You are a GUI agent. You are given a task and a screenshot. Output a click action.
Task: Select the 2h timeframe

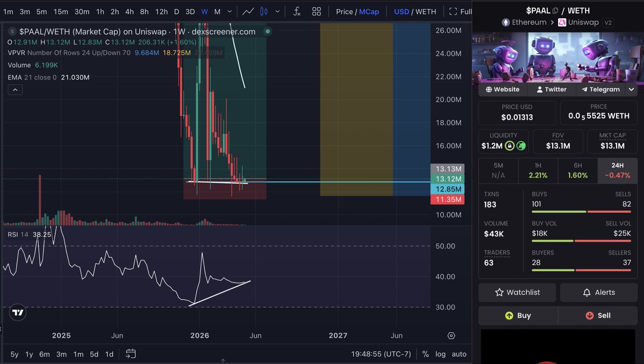(x=115, y=11)
